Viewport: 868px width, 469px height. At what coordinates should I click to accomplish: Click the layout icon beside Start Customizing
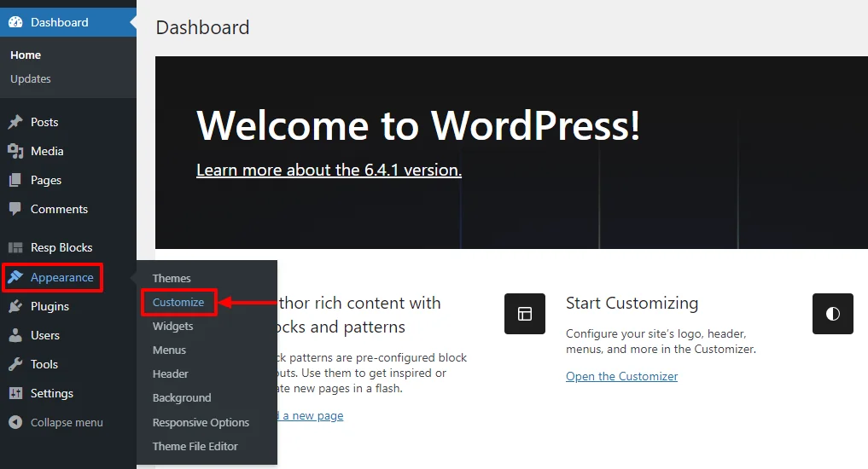point(525,314)
